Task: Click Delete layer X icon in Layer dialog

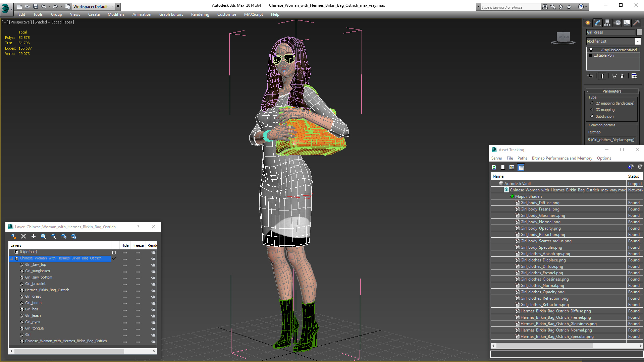Action: (23, 236)
